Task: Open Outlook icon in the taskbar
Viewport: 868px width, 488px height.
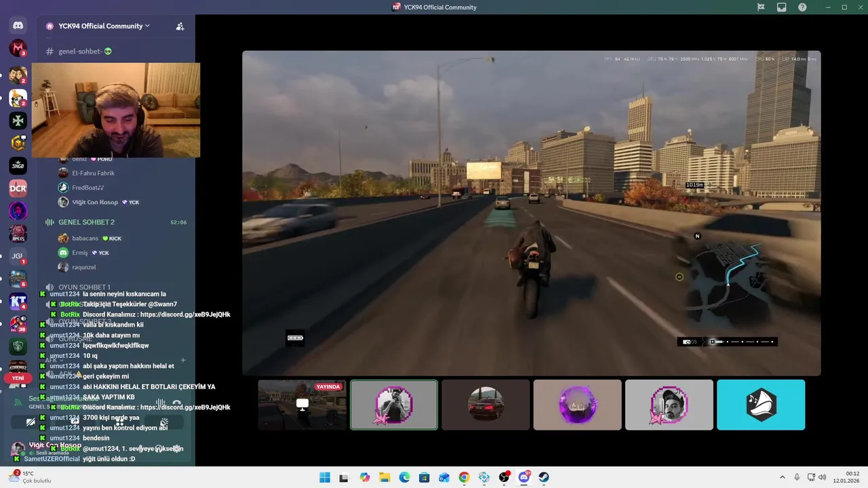Action: 444,477
